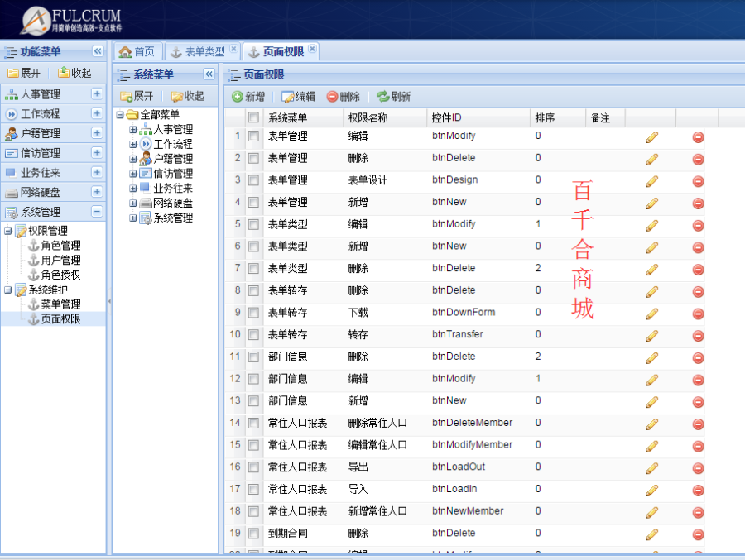Close the 页面权限 tab
Image resolution: width=745 pixels, height=560 pixels.
pyautogui.click(x=312, y=49)
